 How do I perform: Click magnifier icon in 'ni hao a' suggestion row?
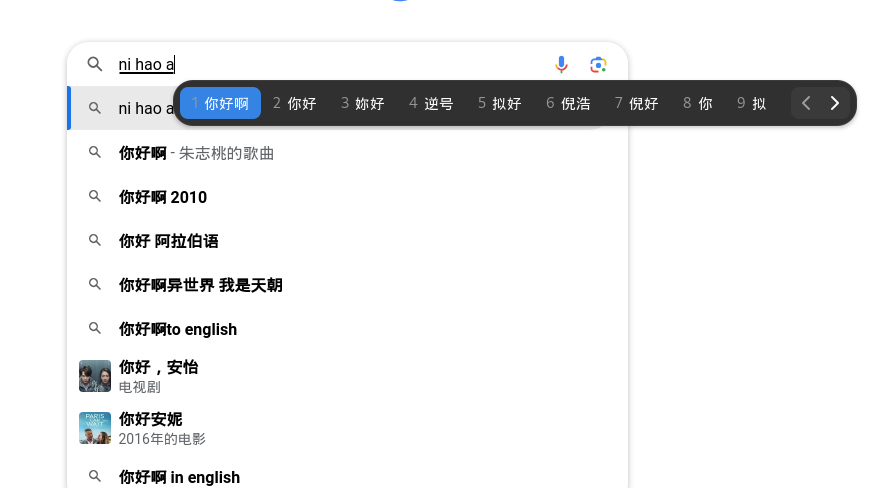(x=94, y=108)
